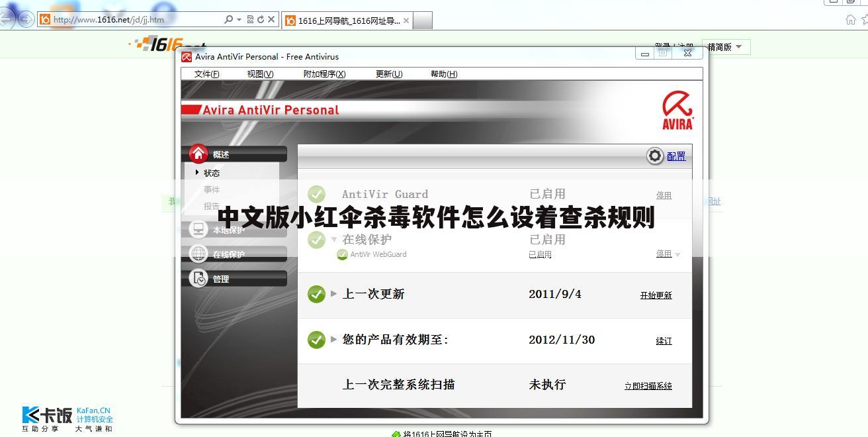Expand the 上一次更新 row triangle
Screen dimensions: 868x437
point(334,294)
